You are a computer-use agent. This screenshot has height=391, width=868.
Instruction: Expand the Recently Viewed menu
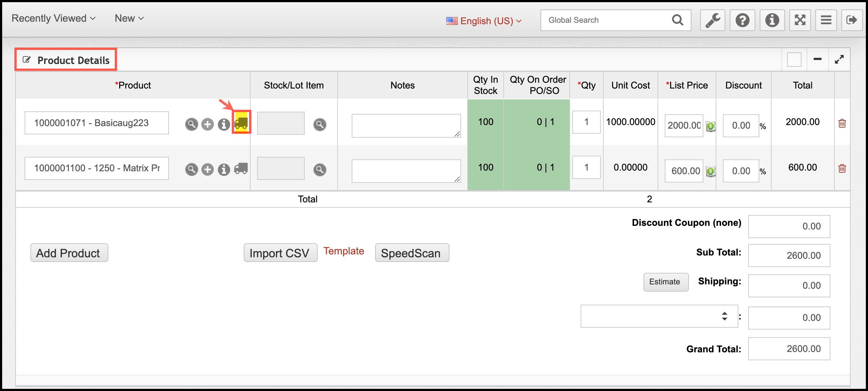click(53, 18)
